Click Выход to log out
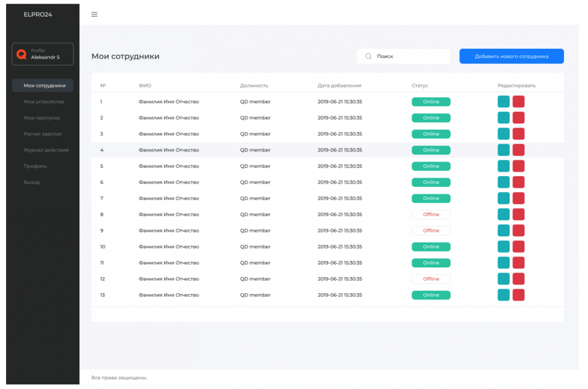The image size is (588, 389). (x=32, y=182)
